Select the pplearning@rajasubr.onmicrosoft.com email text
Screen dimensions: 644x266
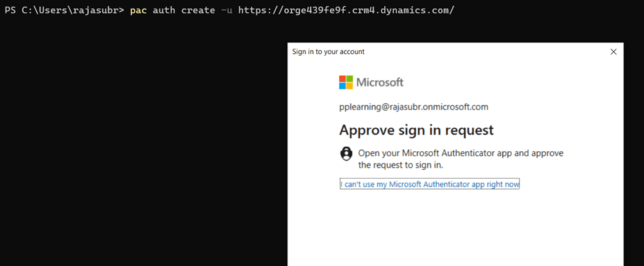point(414,107)
